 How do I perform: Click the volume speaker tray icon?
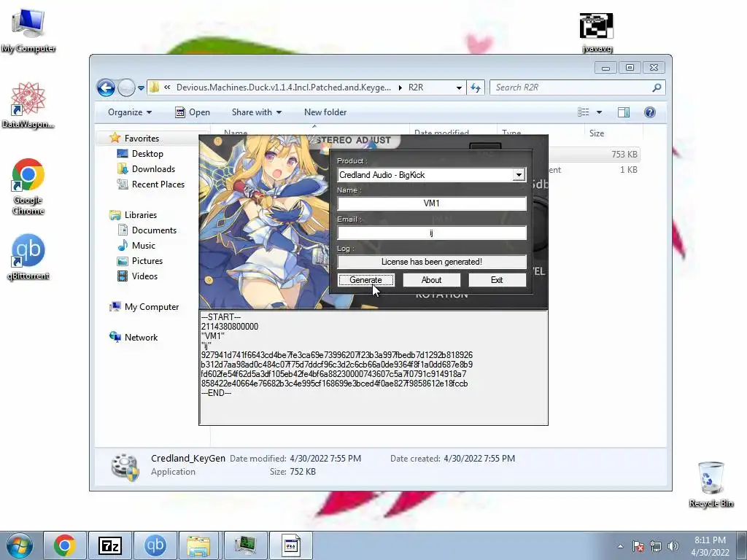coord(673,546)
